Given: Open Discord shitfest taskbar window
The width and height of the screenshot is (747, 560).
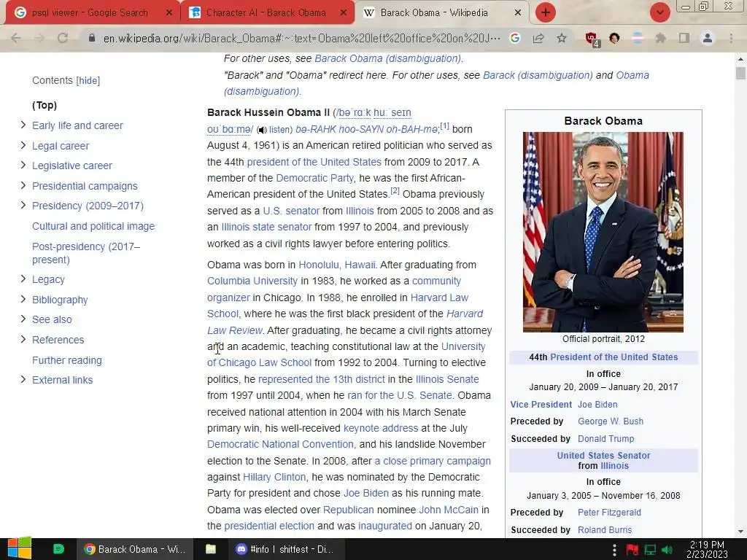Looking at the screenshot, I should (285, 549).
